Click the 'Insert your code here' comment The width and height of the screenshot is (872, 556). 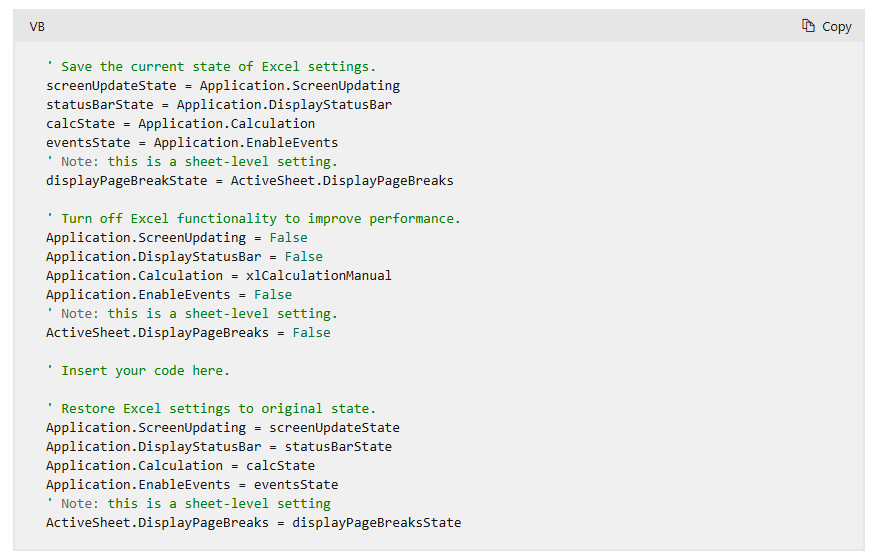[x=138, y=371]
